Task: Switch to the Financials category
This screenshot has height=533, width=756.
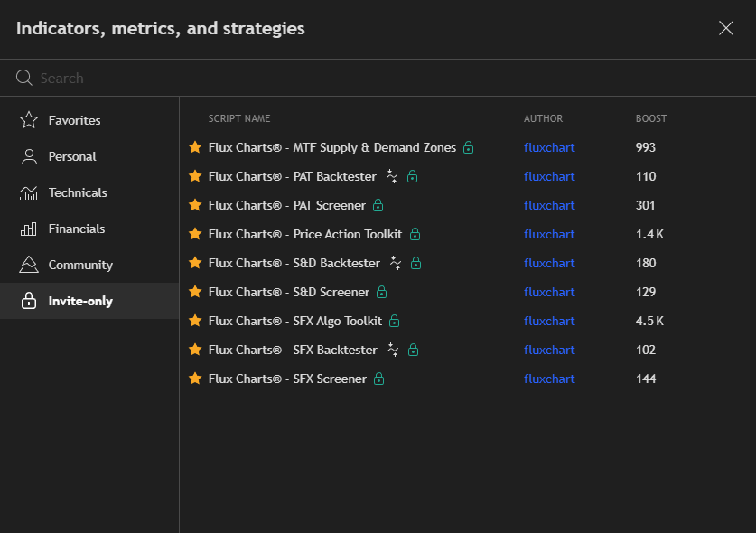Action: [x=89, y=229]
